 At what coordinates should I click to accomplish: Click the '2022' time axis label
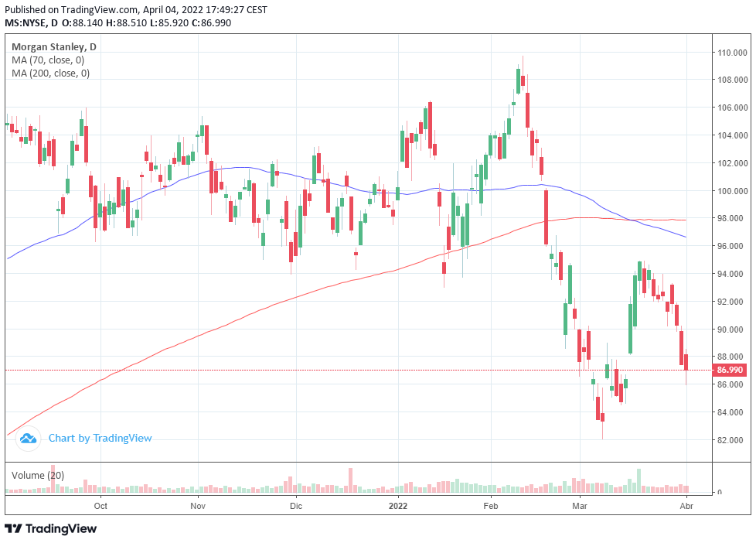pyautogui.click(x=398, y=506)
